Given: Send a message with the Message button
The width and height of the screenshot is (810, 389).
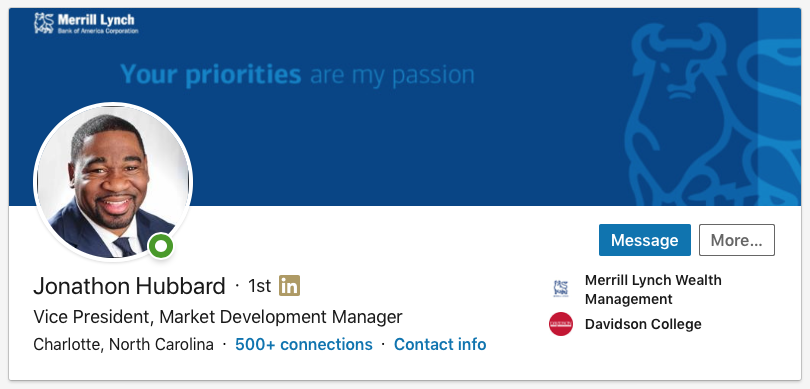Looking at the screenshot, I should point(645,240).
